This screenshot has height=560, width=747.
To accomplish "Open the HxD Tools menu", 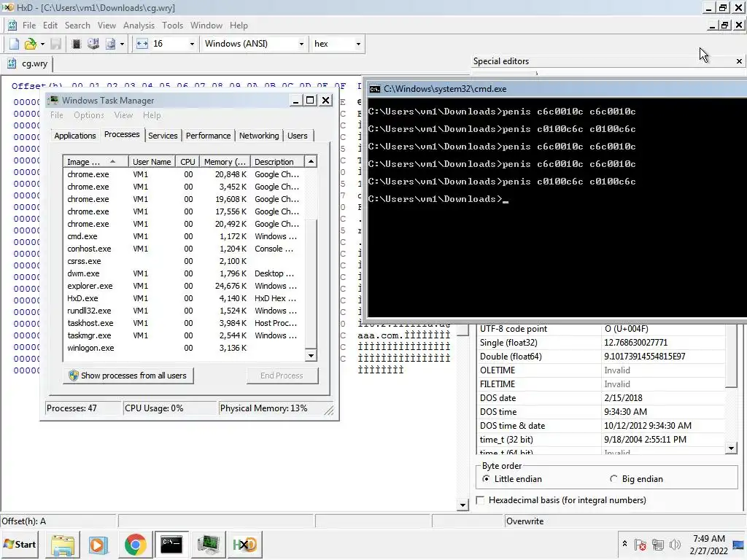I will pyautogui.click(x=172, y=26).
